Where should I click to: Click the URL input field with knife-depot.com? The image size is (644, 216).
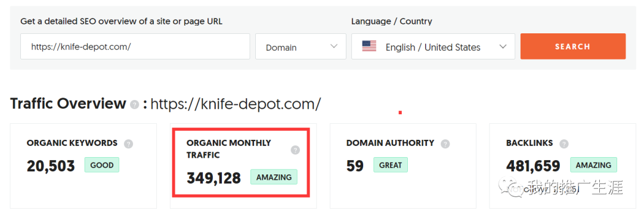pos(135,46)
